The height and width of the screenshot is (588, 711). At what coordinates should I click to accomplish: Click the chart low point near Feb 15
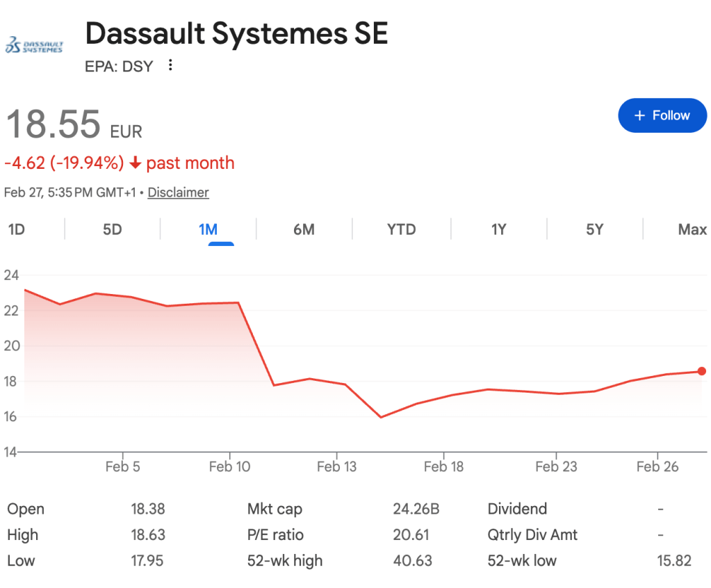click(x=380, y=417)
